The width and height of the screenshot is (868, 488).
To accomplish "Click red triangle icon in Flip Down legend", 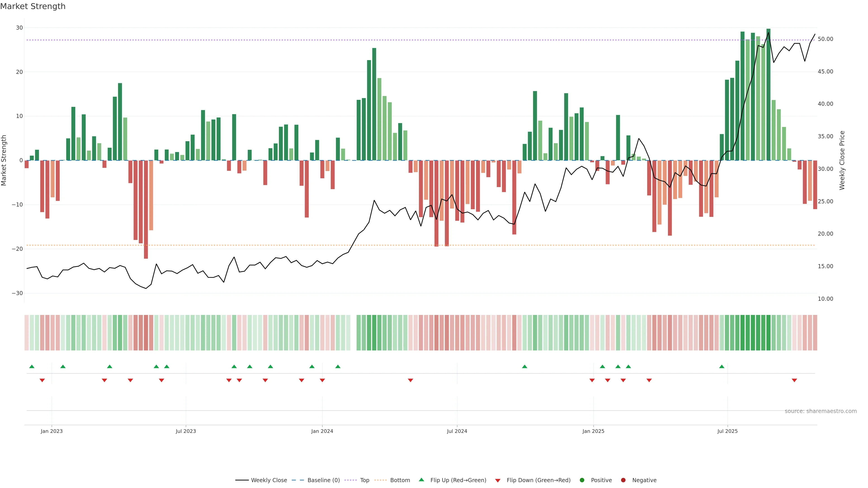I will (498, 481).
